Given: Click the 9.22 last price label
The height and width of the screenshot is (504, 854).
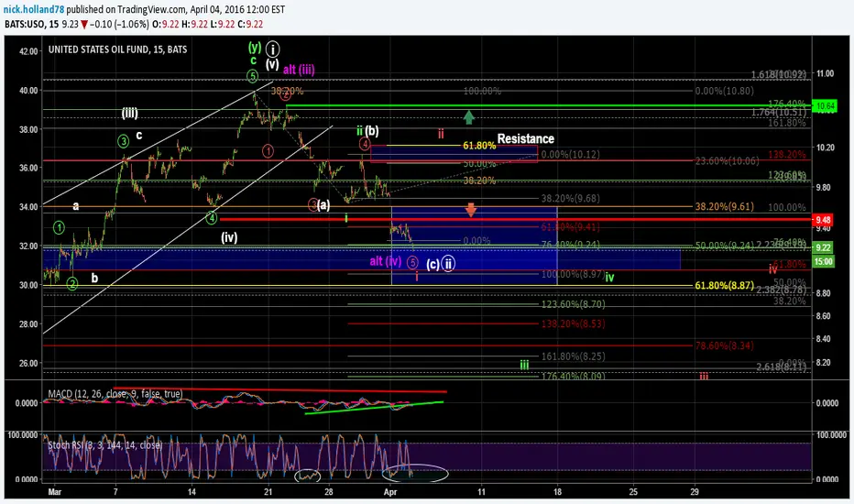Looking at the screenshot, I should pyautogui.click(x=823, y=248).
